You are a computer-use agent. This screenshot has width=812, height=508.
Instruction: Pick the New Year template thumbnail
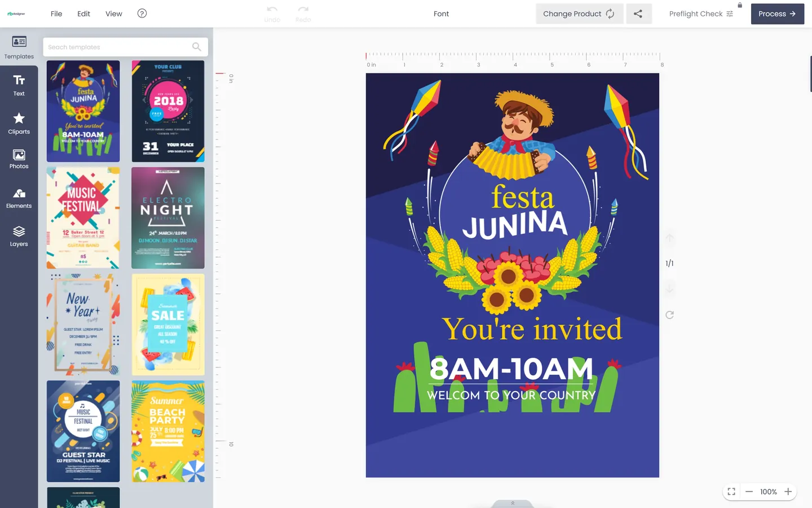(x=83, y=325)
